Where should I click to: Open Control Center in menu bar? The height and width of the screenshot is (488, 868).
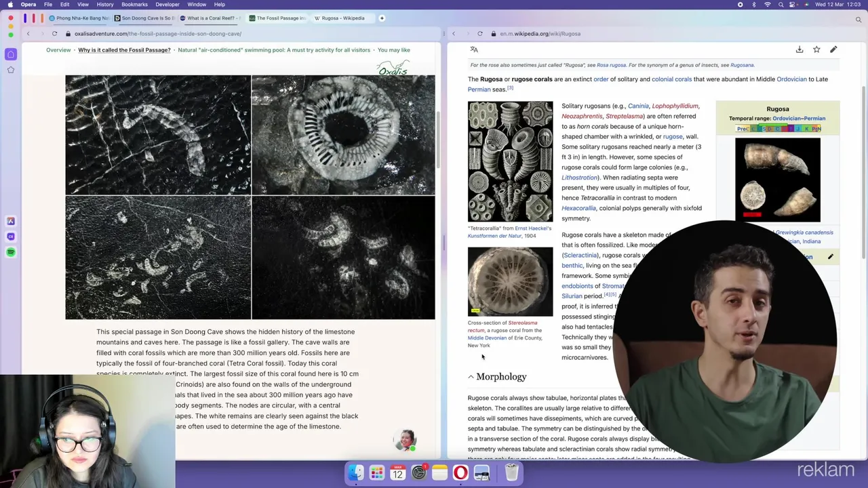[x=795, y=5]
